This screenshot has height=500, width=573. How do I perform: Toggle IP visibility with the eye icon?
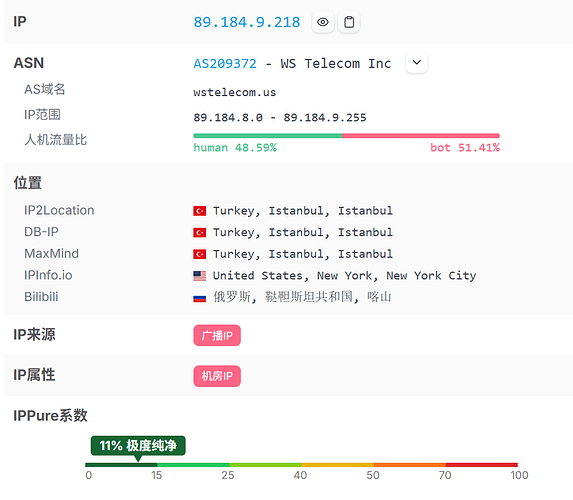pyautogui.click(x=323, y=22)
